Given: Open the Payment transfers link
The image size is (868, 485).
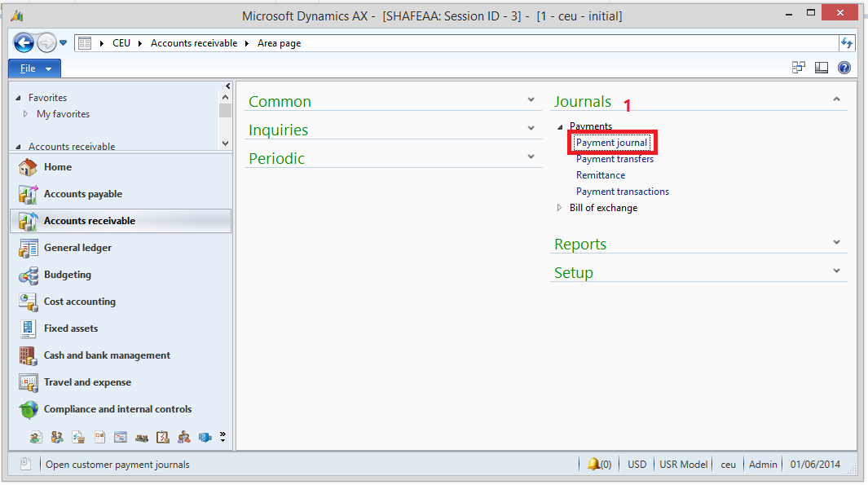Looking at the screenshot, I should click(615, 159).
